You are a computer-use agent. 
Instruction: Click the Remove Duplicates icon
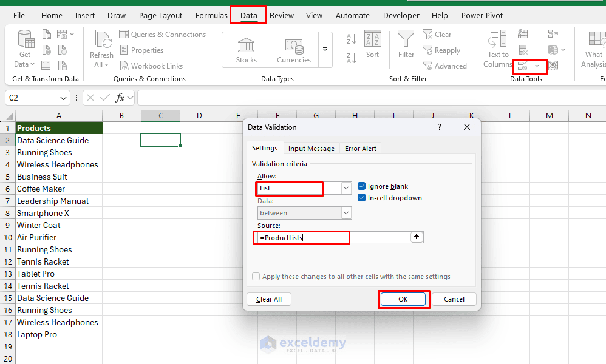(523, 50)
